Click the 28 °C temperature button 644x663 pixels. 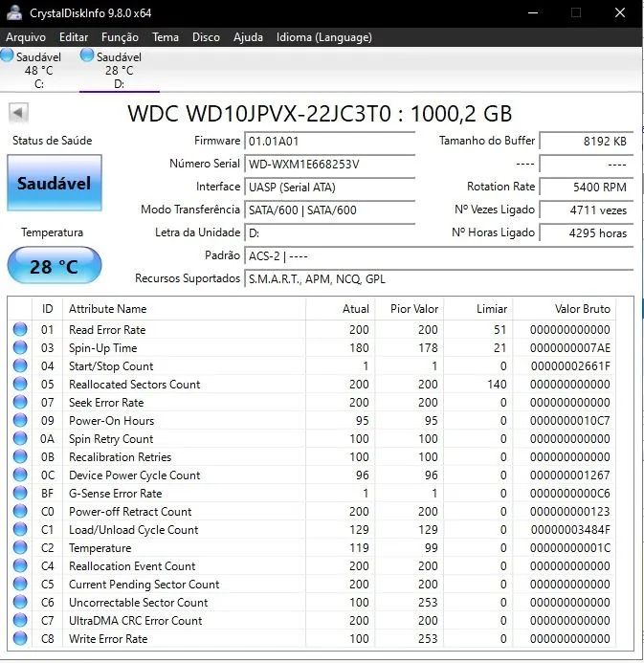(55, 266)
